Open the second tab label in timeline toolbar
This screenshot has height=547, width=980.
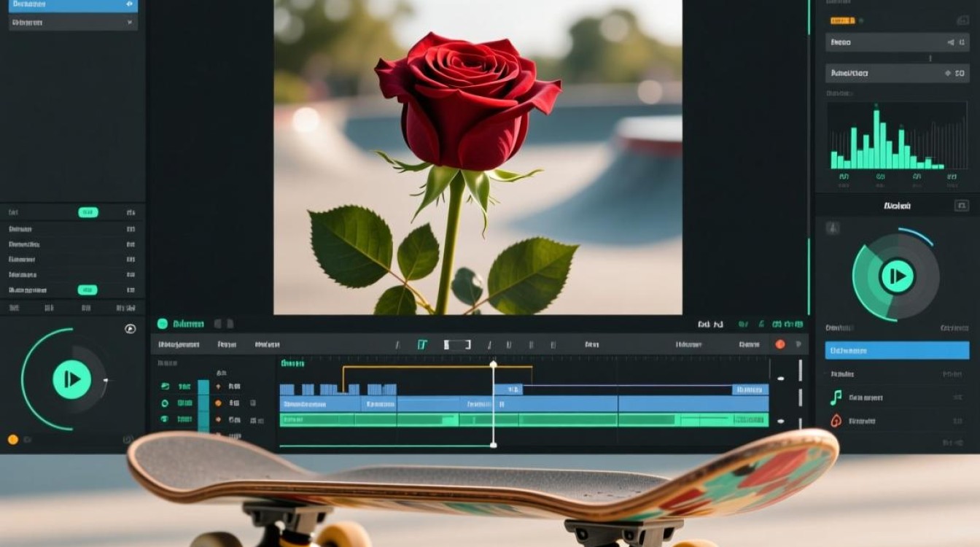coord(227,344)
